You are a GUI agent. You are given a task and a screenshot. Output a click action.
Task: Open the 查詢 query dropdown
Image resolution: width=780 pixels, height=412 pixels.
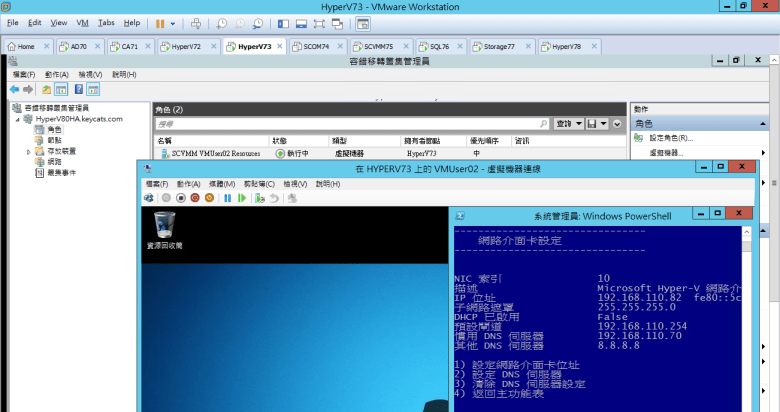click(x=569, y=123)
